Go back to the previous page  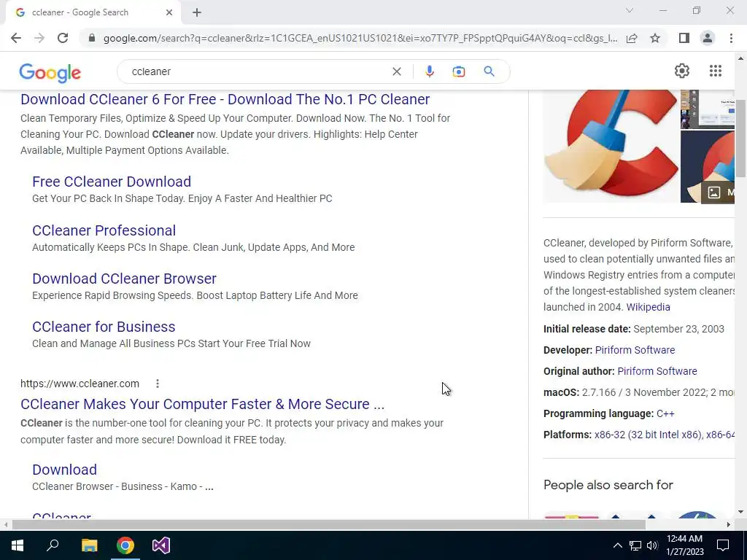coord(16,38)
